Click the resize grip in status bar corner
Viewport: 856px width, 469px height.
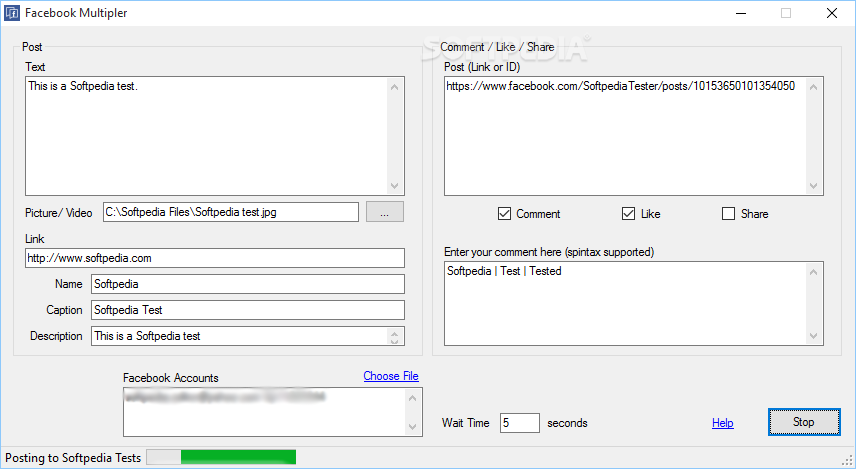click(x=847, y=460)
